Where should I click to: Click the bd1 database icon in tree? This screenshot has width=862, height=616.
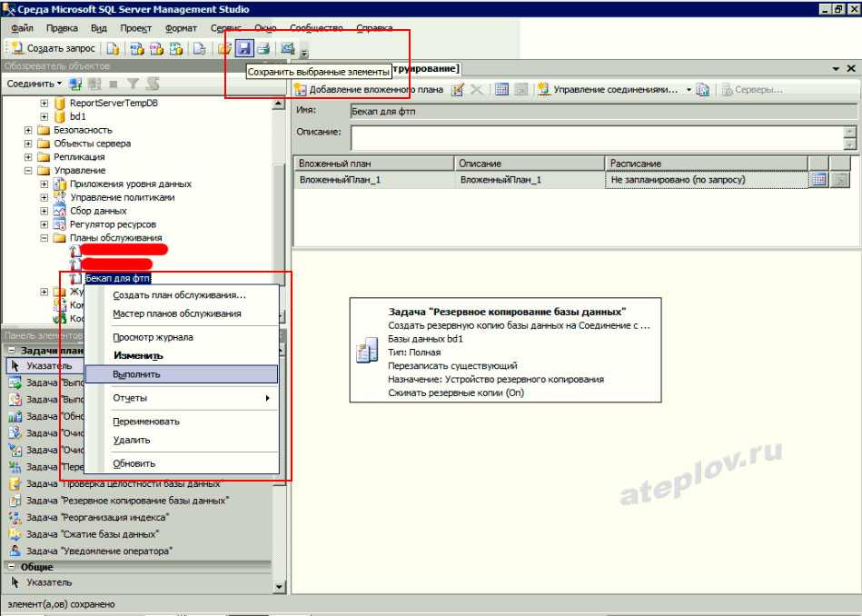[x=60, y=116]
